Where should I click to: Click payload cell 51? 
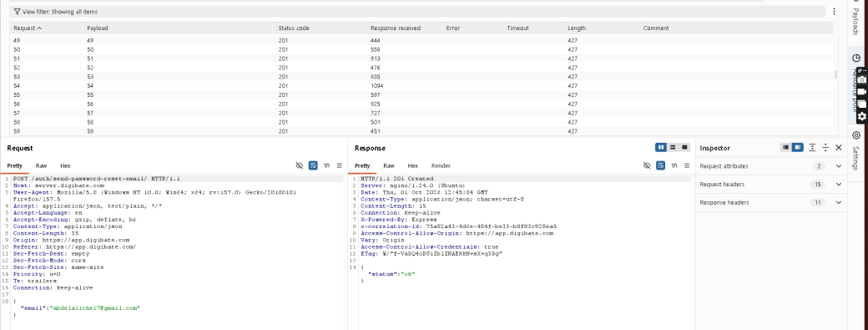pos(90,58)
